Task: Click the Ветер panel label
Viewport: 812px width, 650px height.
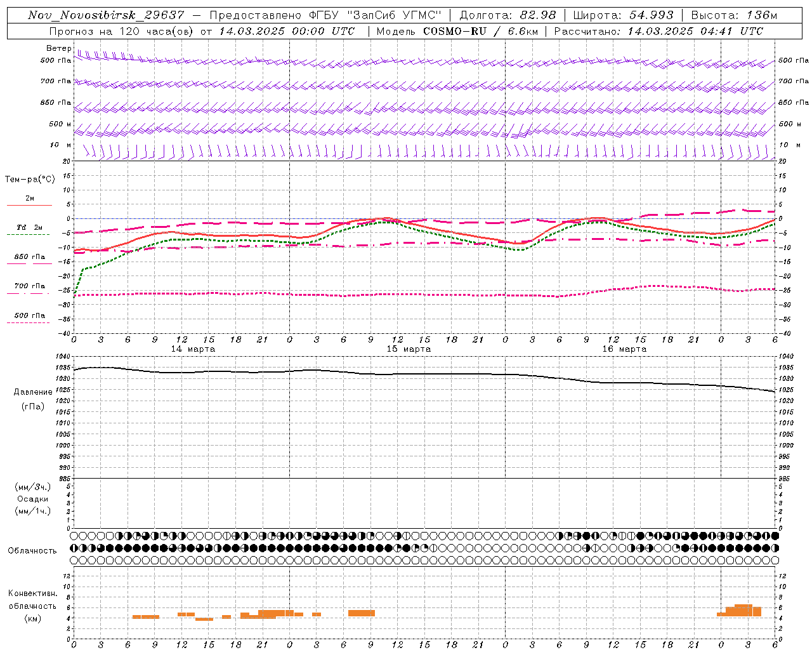Action: click(59, 48)
